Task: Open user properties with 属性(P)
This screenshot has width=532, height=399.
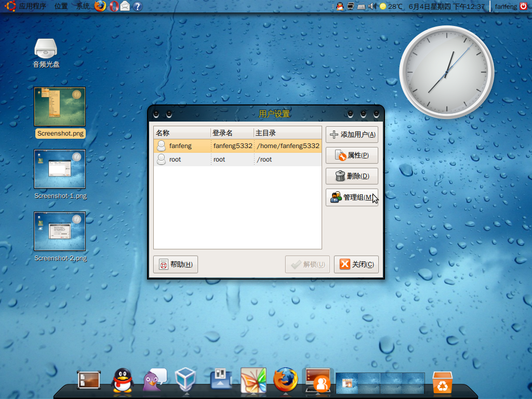Action: [x=352, y=155]
